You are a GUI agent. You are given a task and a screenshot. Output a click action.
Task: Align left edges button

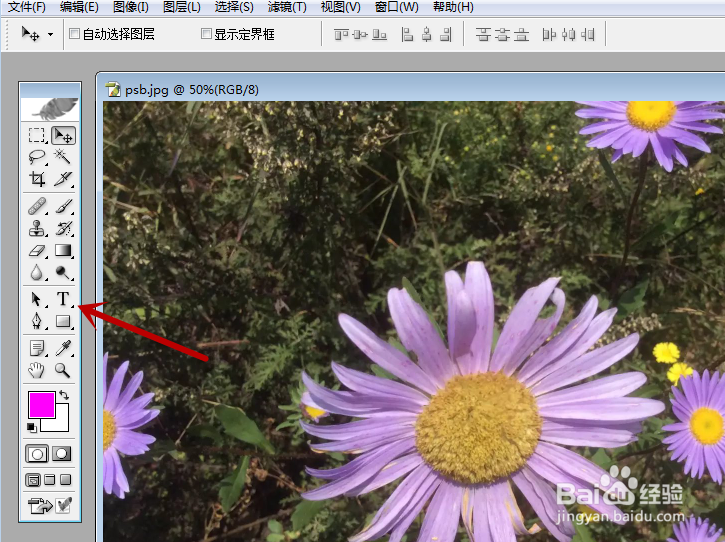click(x=407, y=35)
